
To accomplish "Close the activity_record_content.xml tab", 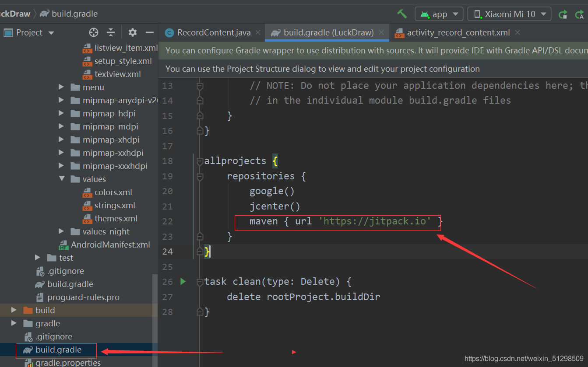I will pos(518,33).
